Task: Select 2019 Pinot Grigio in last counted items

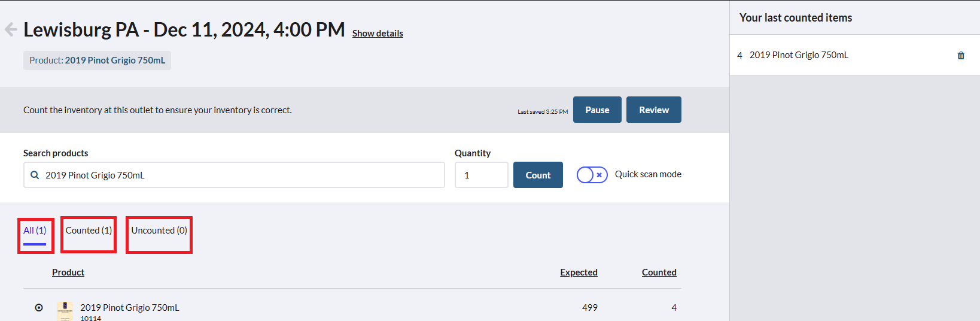Action: pos(799,55)
